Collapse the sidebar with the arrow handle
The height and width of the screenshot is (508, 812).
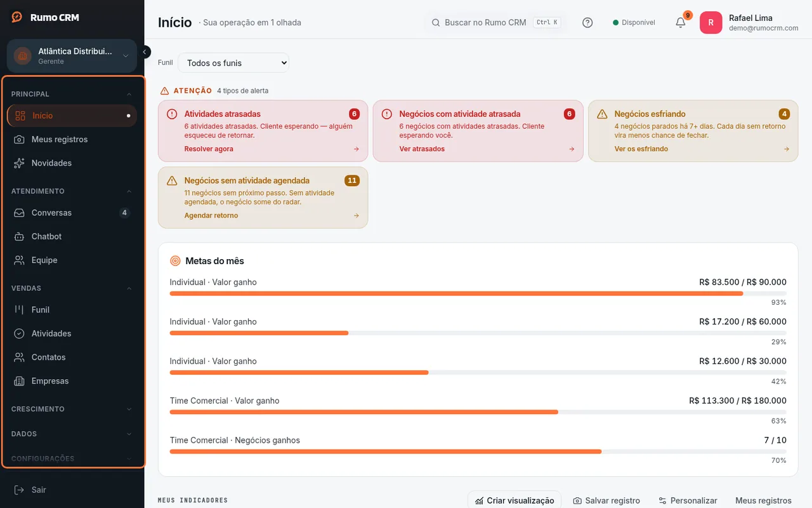(x=145, y=52)
